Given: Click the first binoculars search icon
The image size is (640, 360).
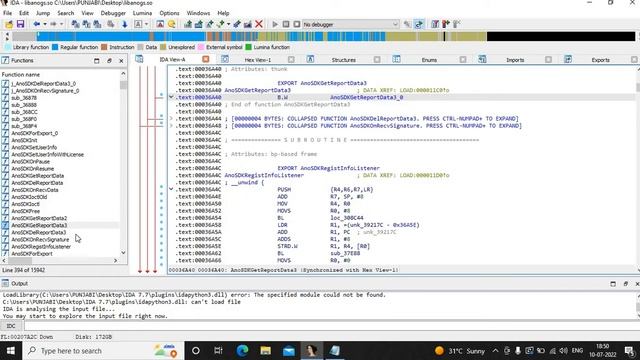Looking at the screenshot, I should tap(76, 24).
